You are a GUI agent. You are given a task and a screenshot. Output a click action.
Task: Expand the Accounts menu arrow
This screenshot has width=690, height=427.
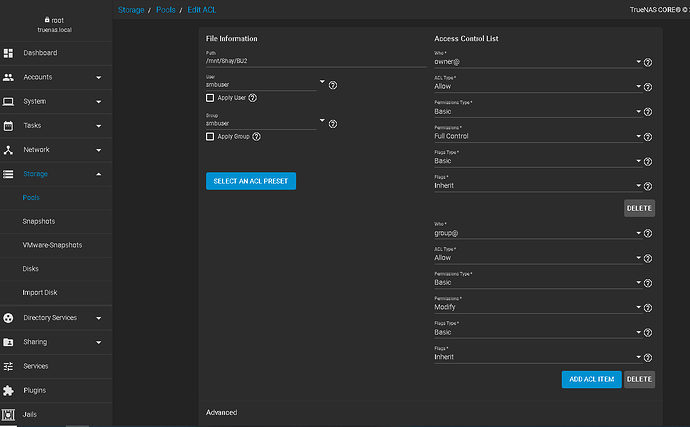click(x=99, y=77)
